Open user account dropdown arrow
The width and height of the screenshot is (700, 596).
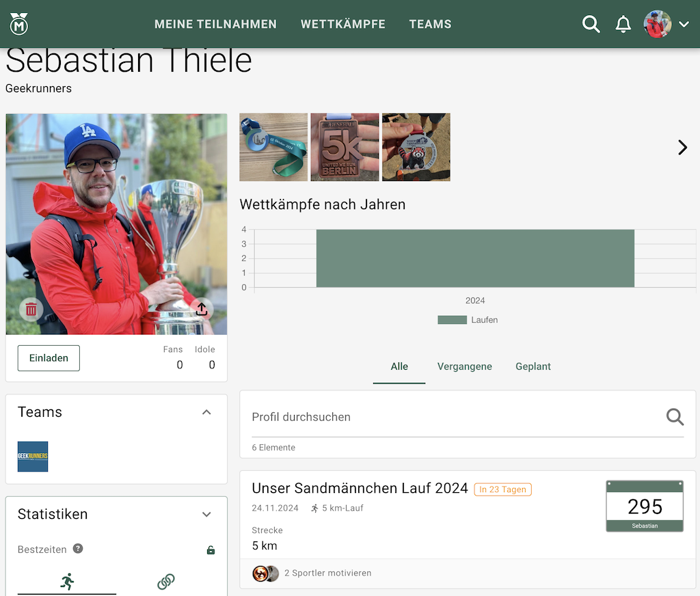pyautogui.click(x=684, y=25)
